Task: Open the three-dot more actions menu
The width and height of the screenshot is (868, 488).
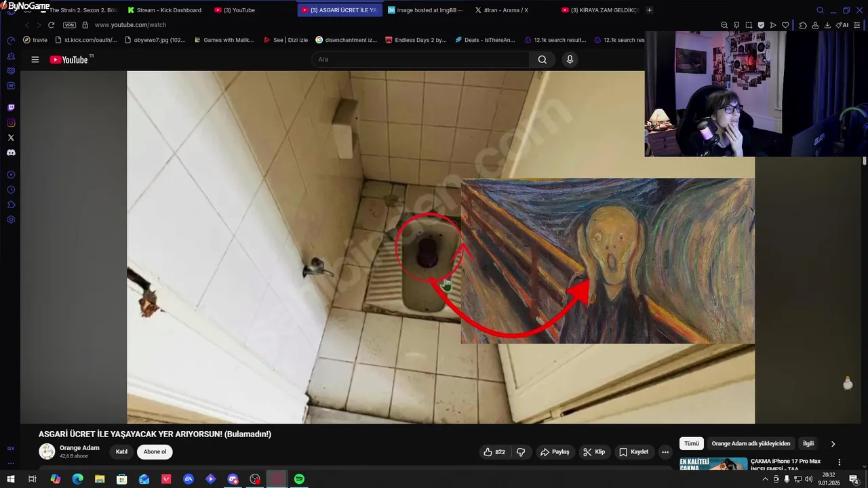Action: (x=665, y=452)
